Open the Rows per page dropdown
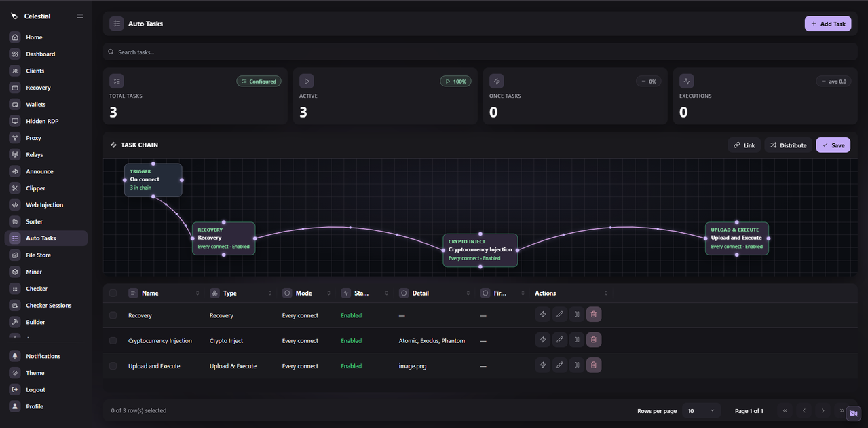The height and width of the screenshot is (428, 868). tap(702, 411)
